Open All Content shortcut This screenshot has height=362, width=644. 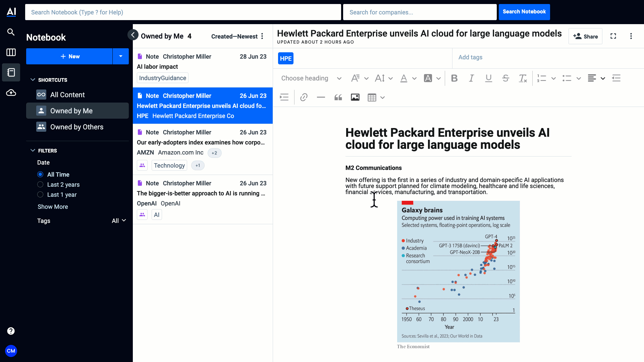(x=77, y=95)
